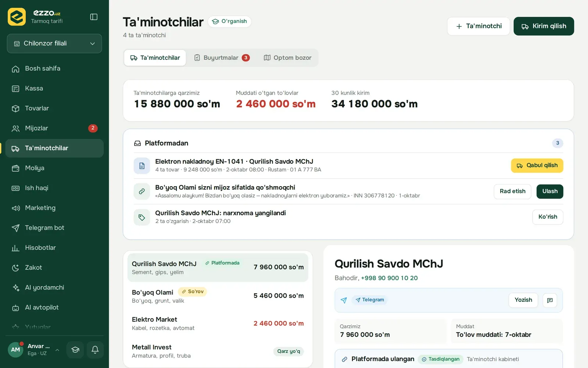This screenshot has width=588, height=368.
Task: Open the Chilonzor filiali branch dropdown
Action: click(54, 43)
